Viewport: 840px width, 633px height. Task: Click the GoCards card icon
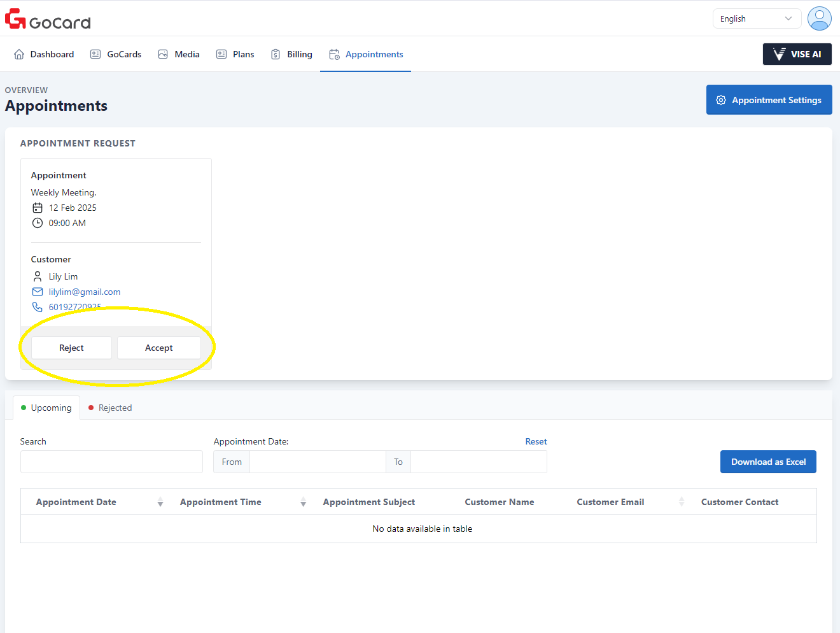[x=95, y=54]
